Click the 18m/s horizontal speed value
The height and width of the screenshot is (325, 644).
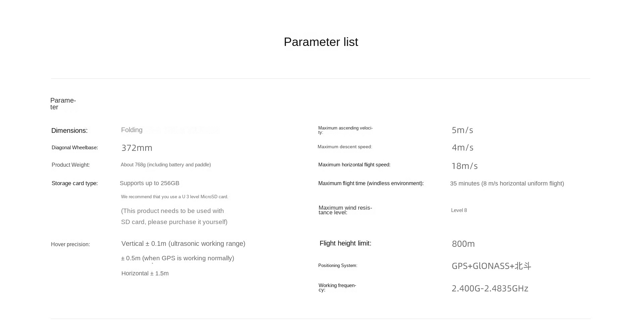(465, 166)
